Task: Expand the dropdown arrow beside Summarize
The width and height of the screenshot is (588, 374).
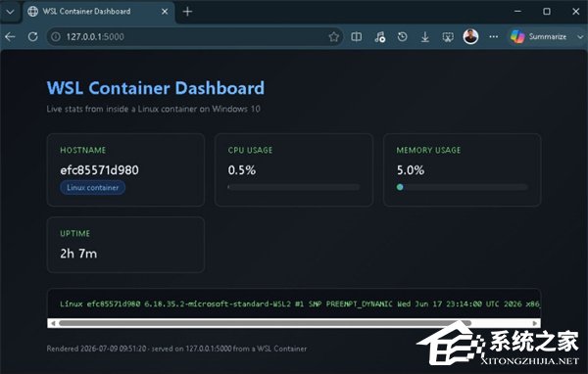Action: point(580,37)
